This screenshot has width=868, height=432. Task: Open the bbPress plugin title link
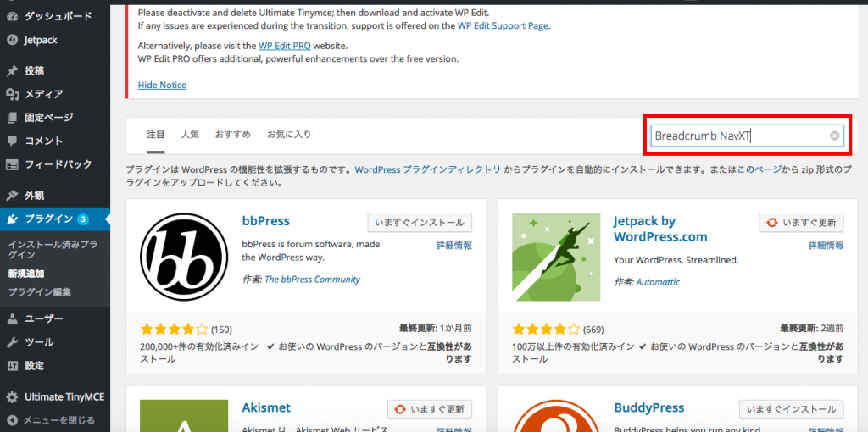coord(265,221)
